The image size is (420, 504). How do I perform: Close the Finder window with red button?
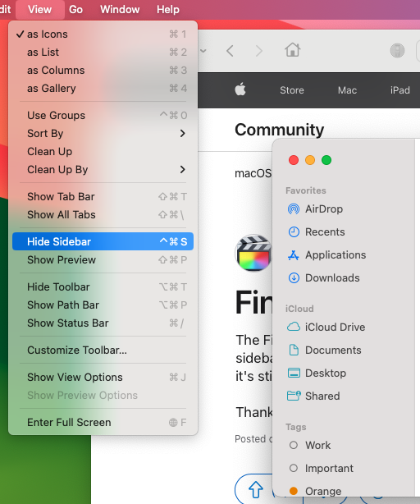(294, 160)
